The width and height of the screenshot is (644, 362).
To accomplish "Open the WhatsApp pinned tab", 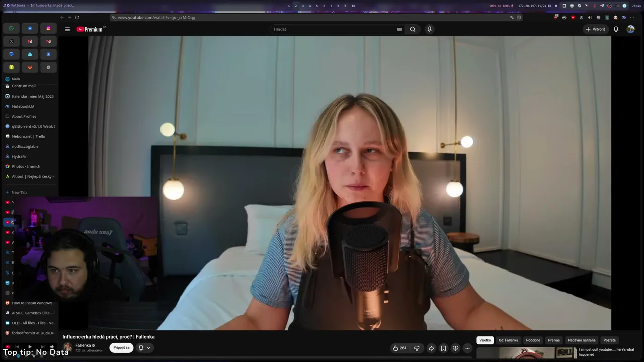I will coord(11,28).
